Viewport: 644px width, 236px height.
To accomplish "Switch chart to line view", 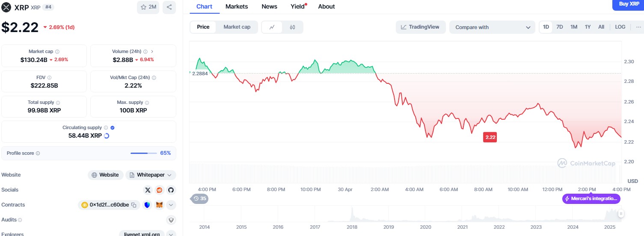I will [272, 27].
